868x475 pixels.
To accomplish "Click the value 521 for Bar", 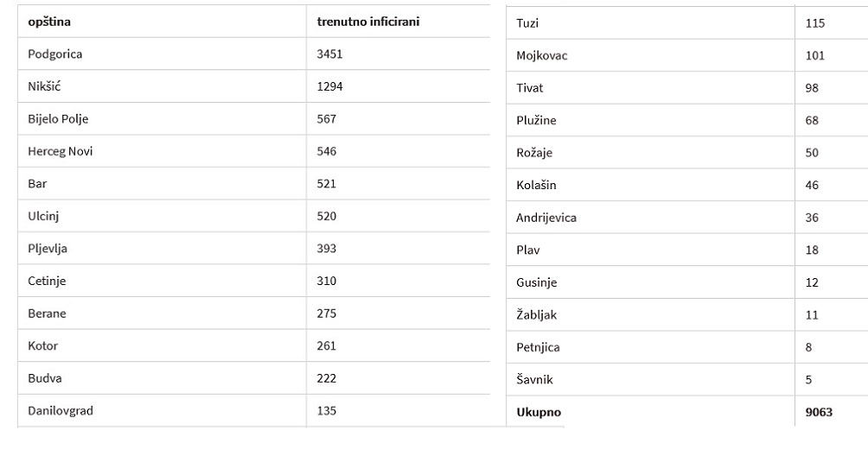I will pos(326,184).
